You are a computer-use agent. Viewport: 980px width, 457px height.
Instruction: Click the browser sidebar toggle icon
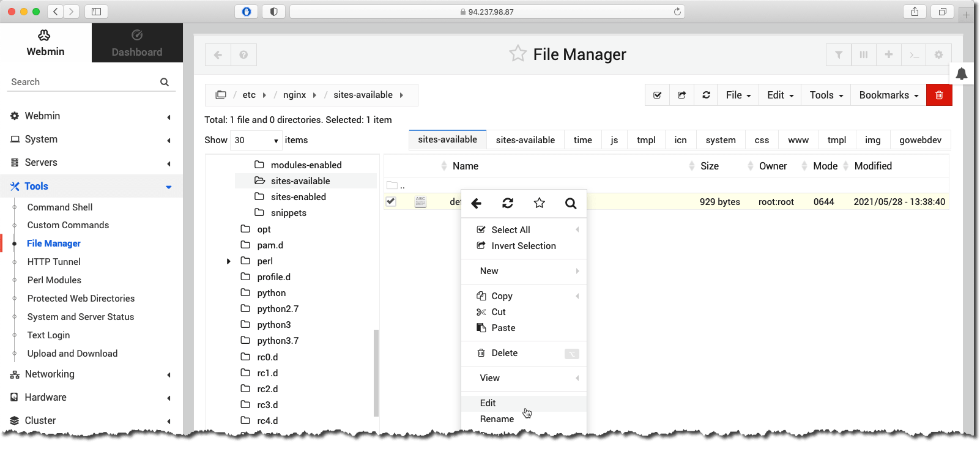[x=96, y=12]
